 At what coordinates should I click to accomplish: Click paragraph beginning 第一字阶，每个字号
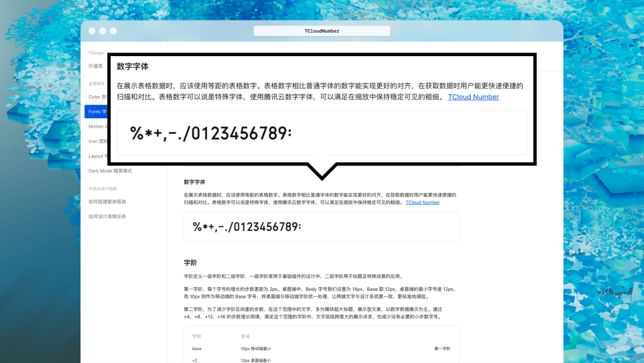pos(320,293)
